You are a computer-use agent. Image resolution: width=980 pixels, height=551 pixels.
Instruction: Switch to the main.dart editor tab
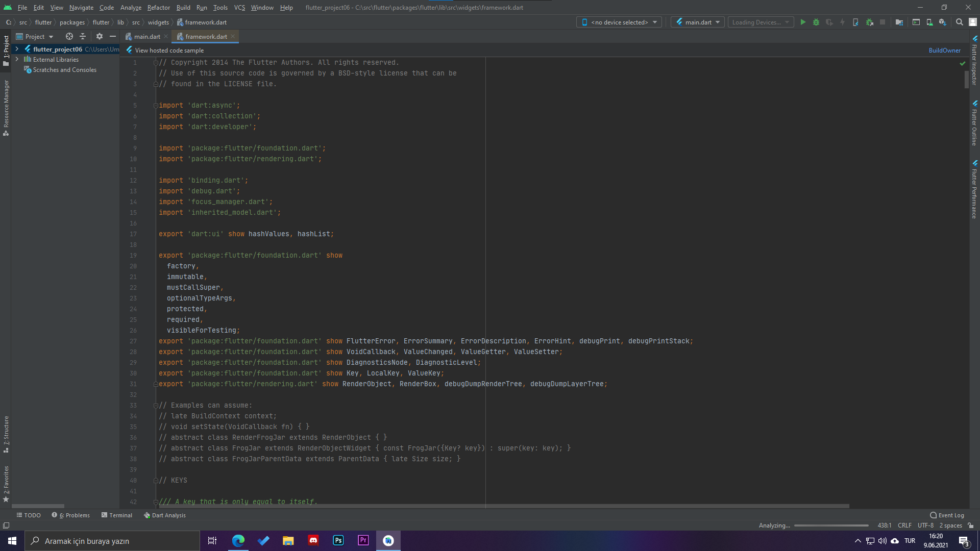(147, 37)
